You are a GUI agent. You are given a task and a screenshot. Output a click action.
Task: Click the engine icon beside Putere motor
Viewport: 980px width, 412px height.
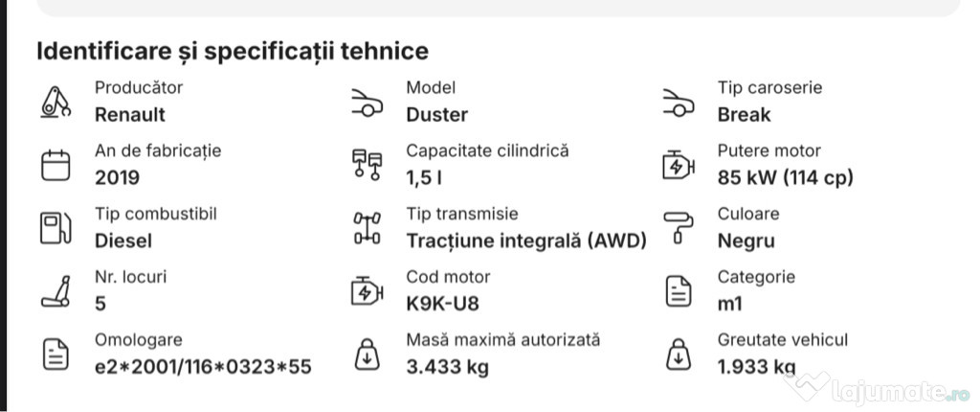tap(679, 166)
